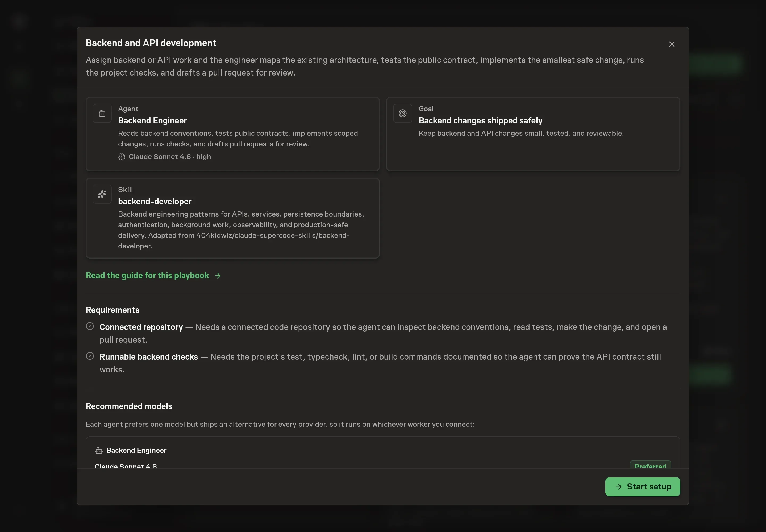
Task: Click the robot icon beside Backend Engineer under Recommended models
Action: pos(99,451)
